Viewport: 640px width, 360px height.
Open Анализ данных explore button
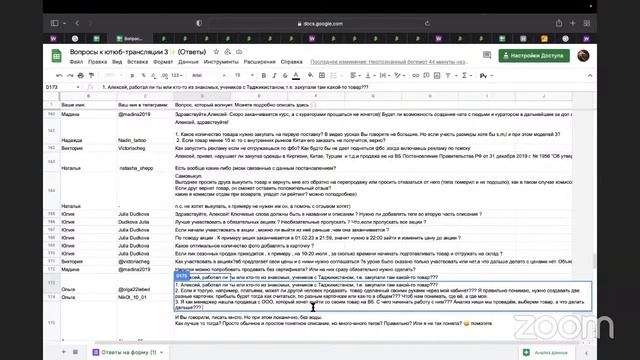pyautogui.click(x=545, y=352)
